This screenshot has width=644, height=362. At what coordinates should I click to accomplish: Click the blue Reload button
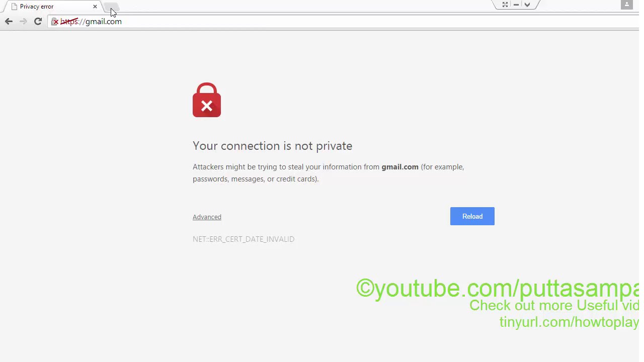pyautogui.click(x=472, y=216)
